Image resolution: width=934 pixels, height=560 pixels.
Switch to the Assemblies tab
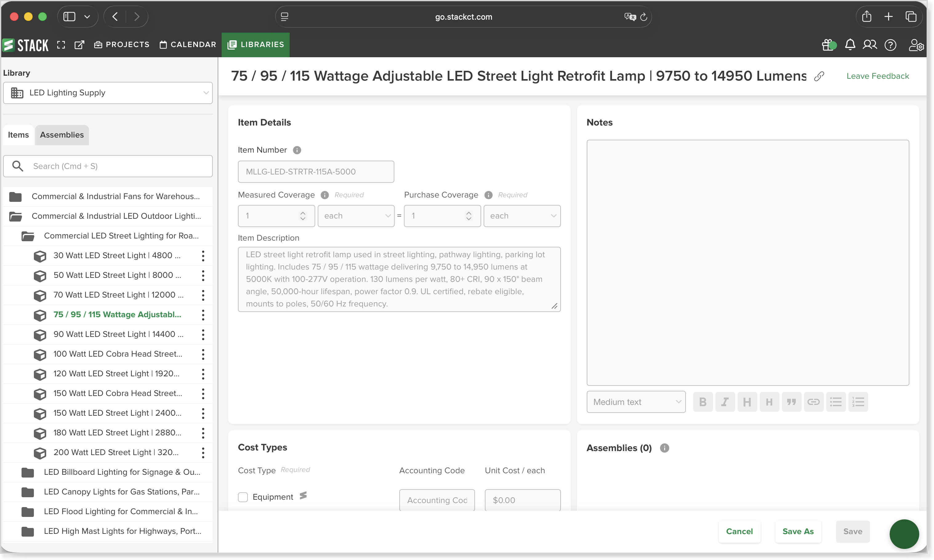tap(62, 135)
